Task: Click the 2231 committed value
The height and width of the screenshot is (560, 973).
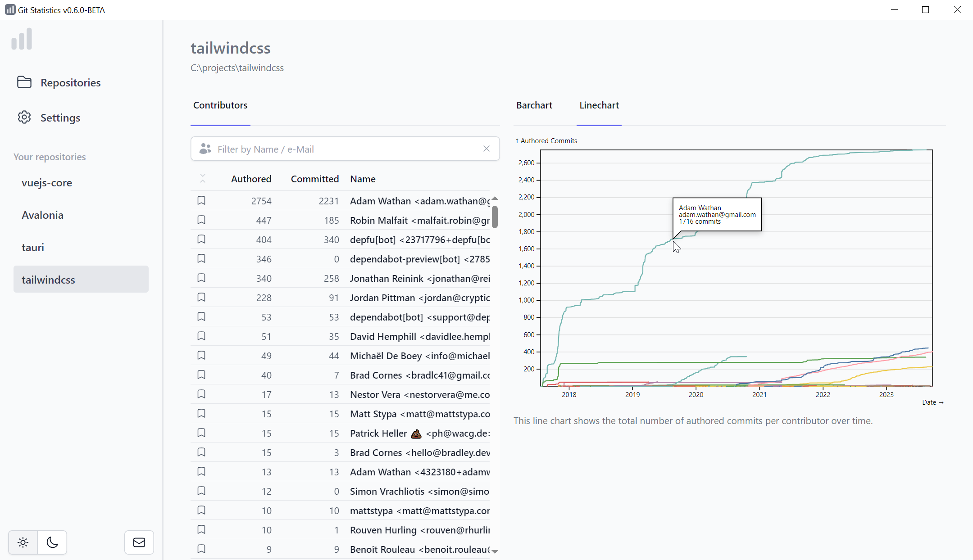Action: coord(329,201)
